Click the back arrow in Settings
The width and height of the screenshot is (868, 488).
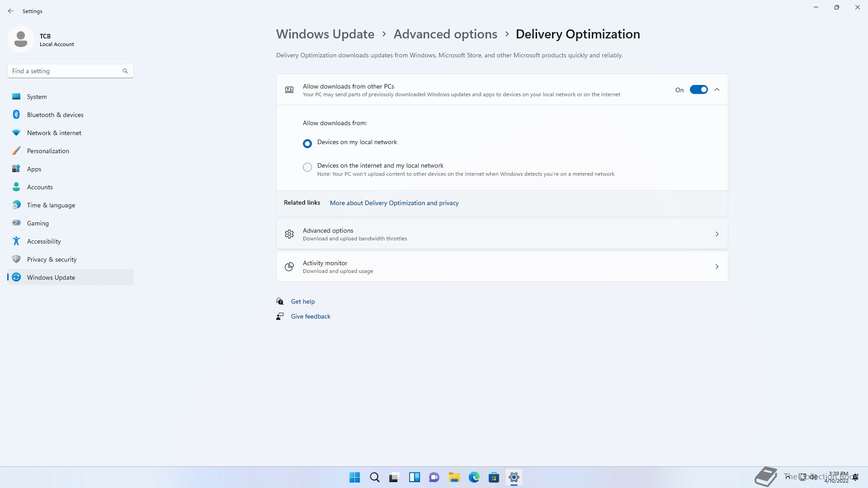[x=11, y=11]
